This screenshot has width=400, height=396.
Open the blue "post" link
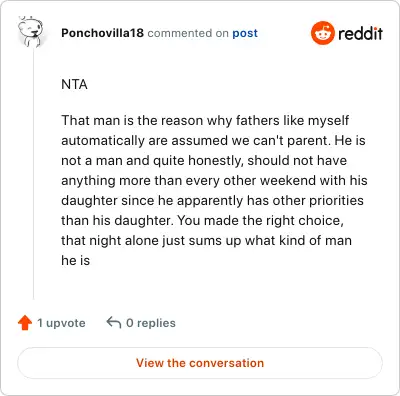coord(245,33)
